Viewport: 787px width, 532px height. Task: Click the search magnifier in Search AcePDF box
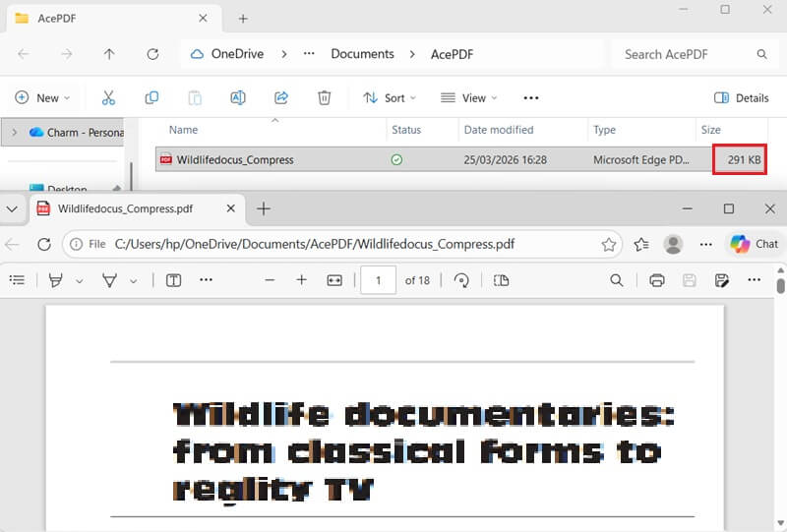tap(761, 54)
